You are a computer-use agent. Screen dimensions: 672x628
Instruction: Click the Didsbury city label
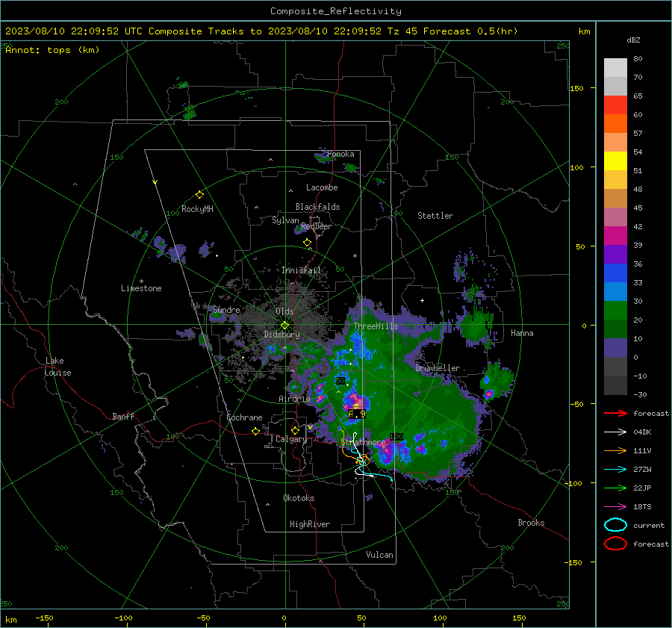(281, 335)
